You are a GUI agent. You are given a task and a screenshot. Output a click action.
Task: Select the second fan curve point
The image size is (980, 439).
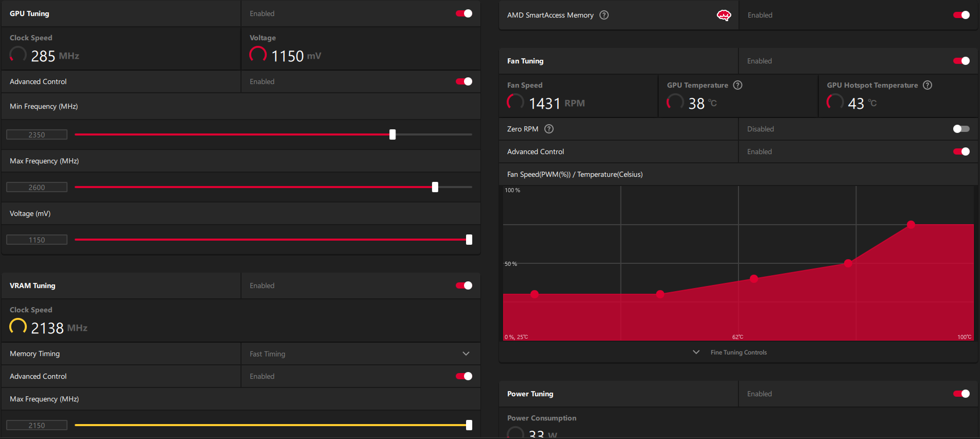pyautogui.click(x=660, y=294)
